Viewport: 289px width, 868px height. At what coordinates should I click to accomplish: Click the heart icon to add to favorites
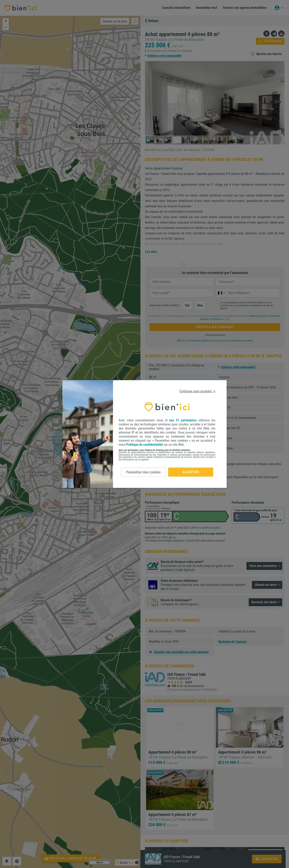253,54
